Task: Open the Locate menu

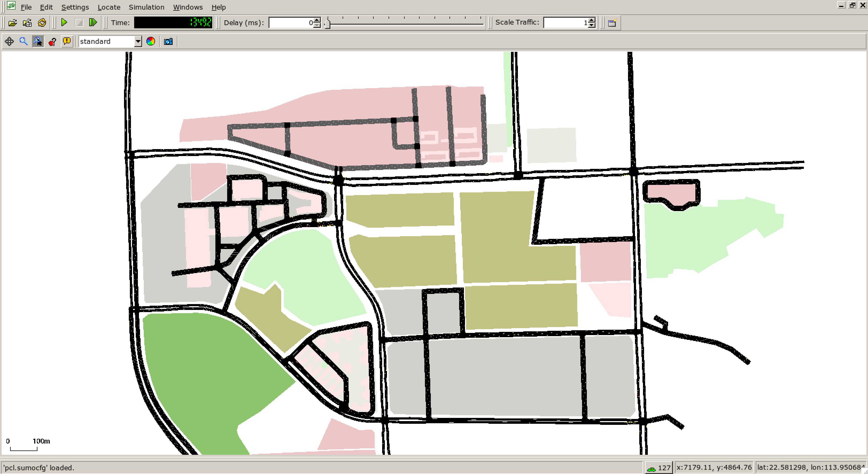Action: (108, 7)
